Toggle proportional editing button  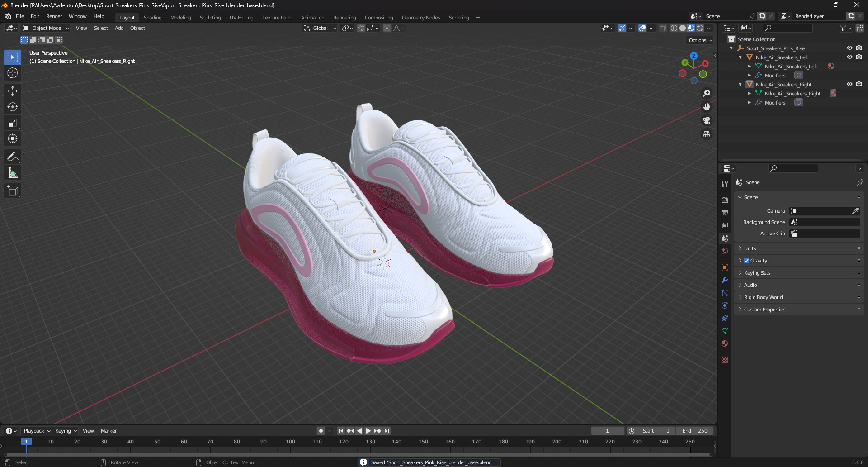[x=387, y=28]
